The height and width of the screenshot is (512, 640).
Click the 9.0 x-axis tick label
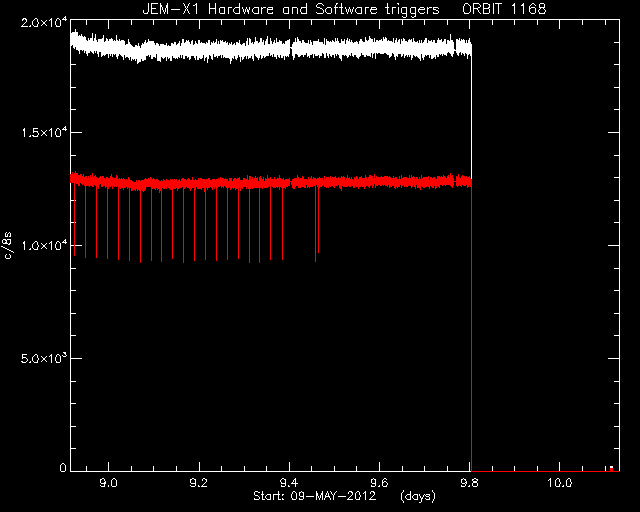(x=108, y=483)
